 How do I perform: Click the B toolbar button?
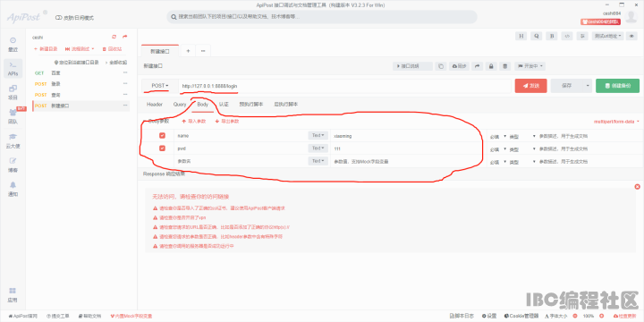coord(552,36)
